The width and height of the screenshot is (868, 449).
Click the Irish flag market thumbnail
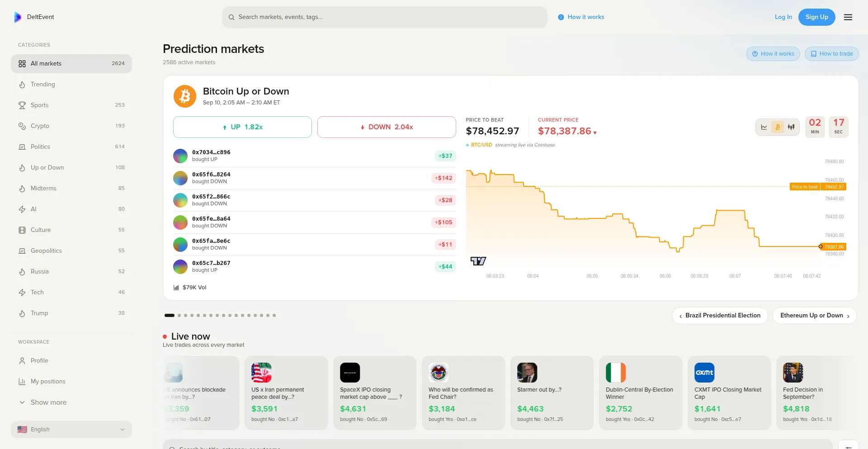(x=616, y=373)
